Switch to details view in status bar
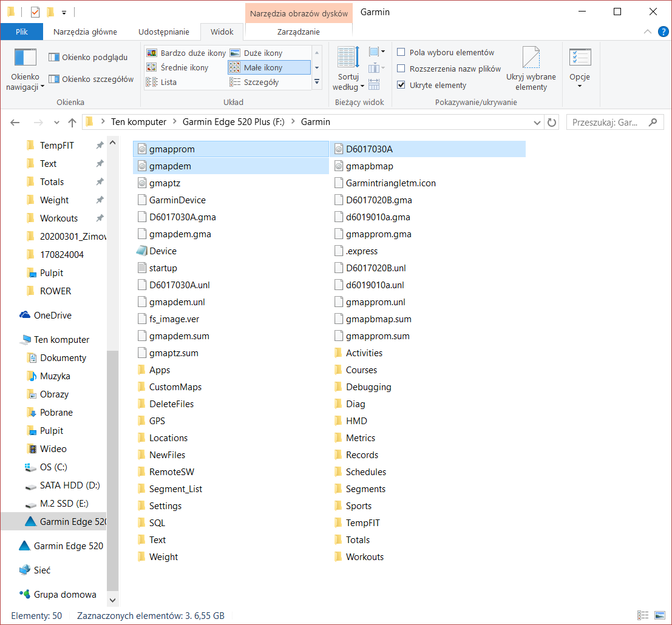The height and width of the screenshot is (625, 672). tap(643, 615)
